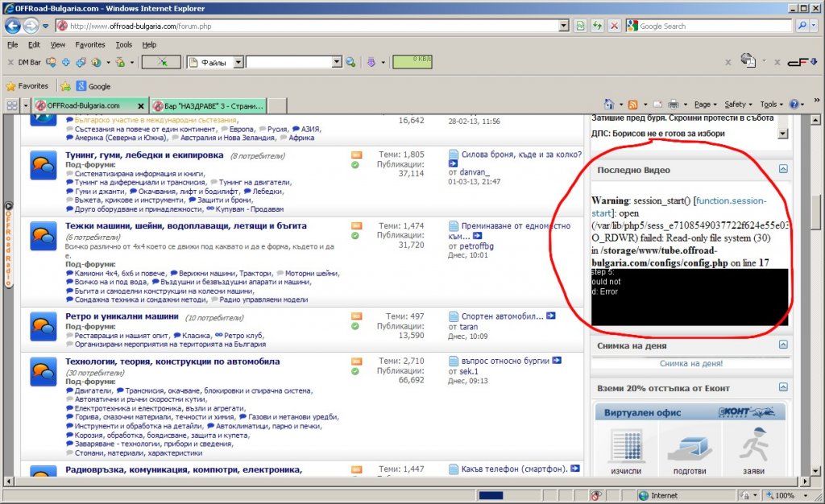Click the DM Bar search magnifier icon
Image resolution: width=825 pixels, height=504 pixels.
350,62
